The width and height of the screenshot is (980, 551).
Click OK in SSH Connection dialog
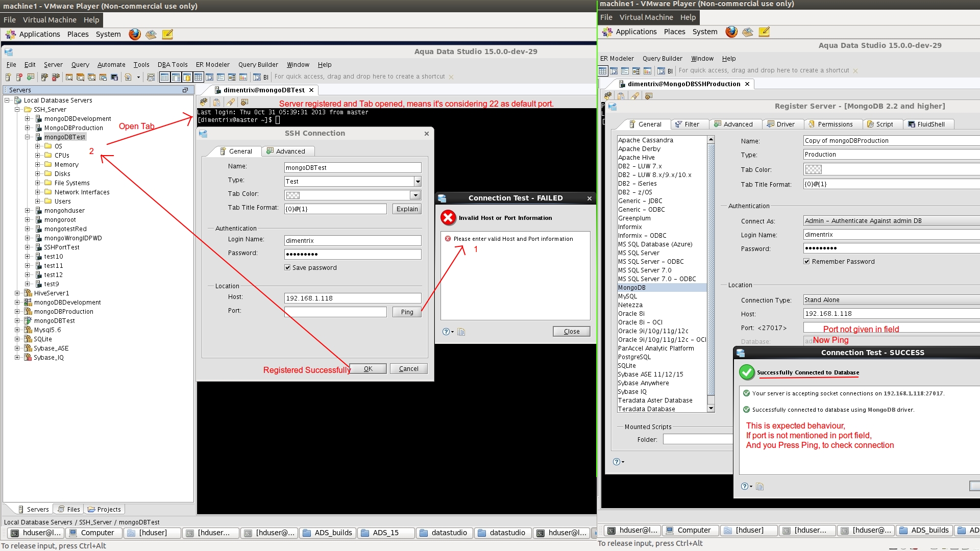click(368, 368)
